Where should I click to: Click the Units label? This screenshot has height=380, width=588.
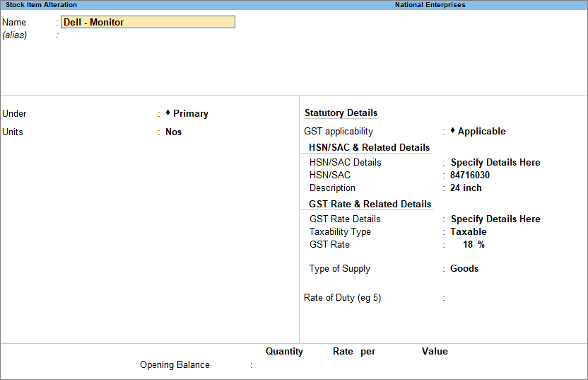(x=13, y=132)
